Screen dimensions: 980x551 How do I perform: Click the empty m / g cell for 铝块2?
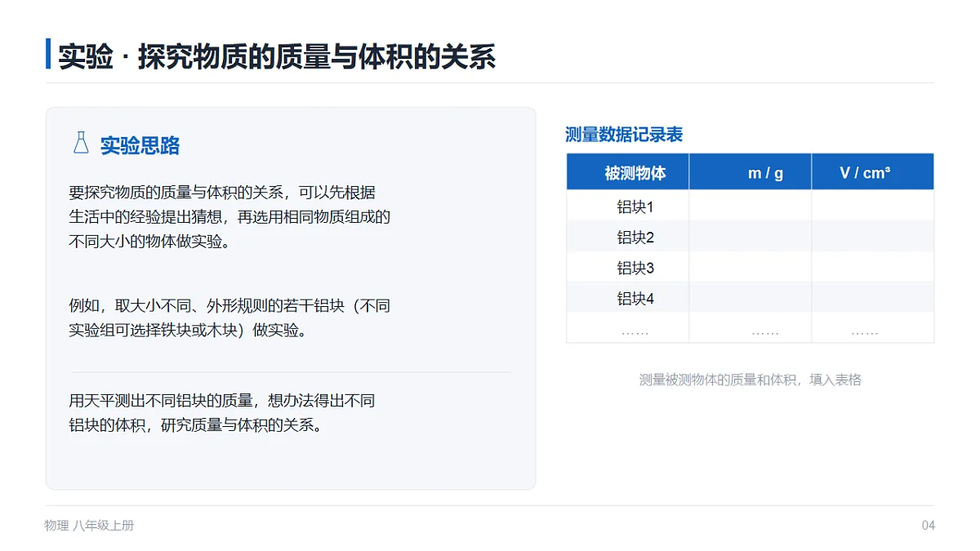[x=751, y=236]
